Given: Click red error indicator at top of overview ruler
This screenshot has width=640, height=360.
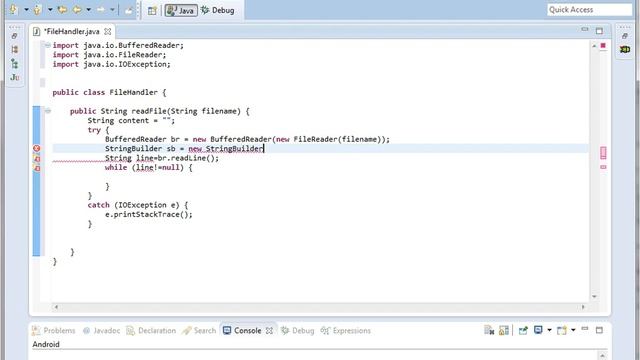Looking at the screenshot, I should point(603,45).
